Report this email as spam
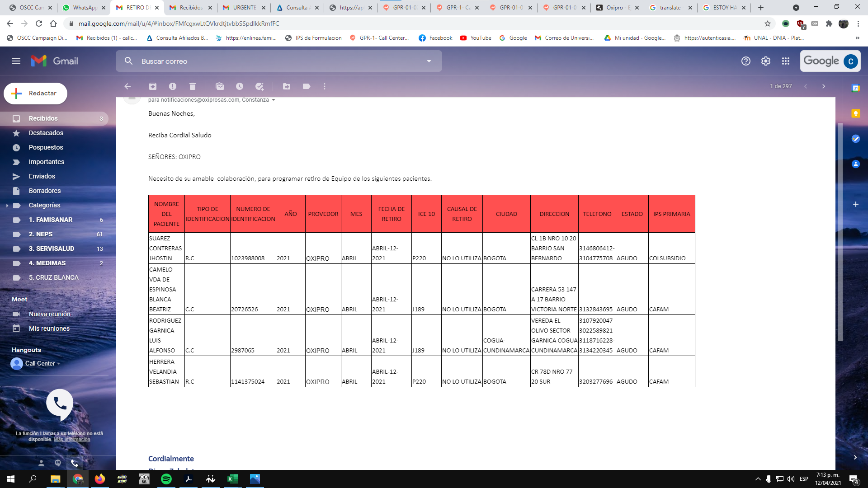Image resolution: width=868 pixels, height=488 pixels. (x=173, y=86)
